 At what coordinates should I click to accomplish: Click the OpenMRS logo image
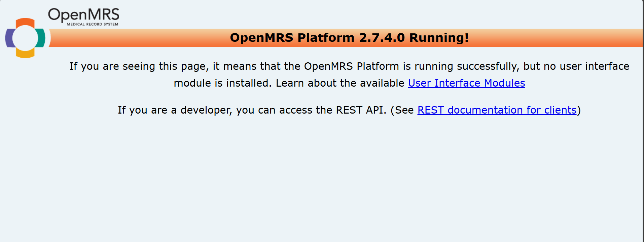coord(62,33)
